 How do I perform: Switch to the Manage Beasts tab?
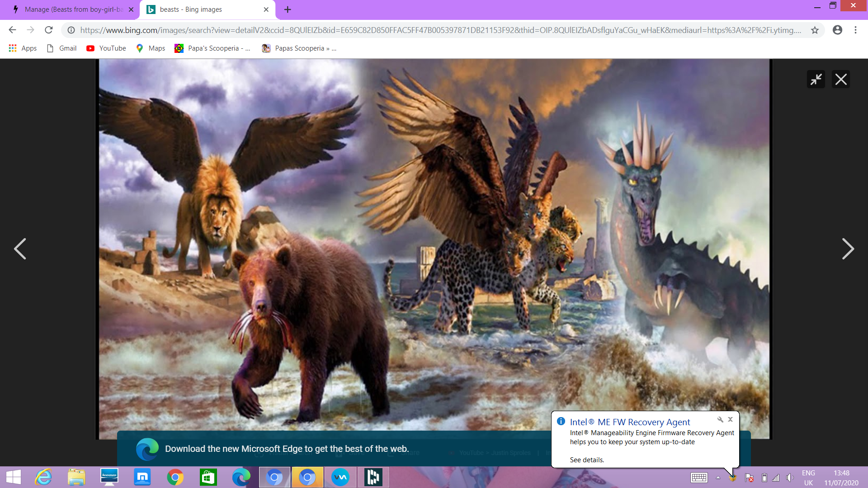tap(70, 9)
